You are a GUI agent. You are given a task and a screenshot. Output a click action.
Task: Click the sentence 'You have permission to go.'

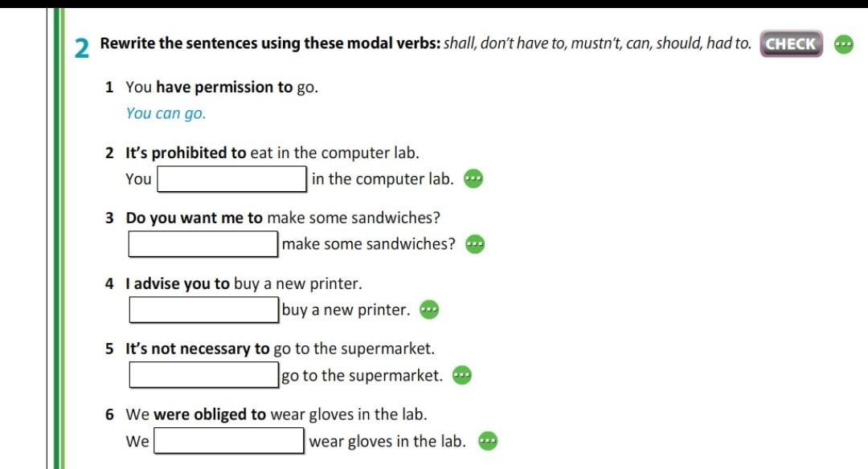(x=222, y=87)
